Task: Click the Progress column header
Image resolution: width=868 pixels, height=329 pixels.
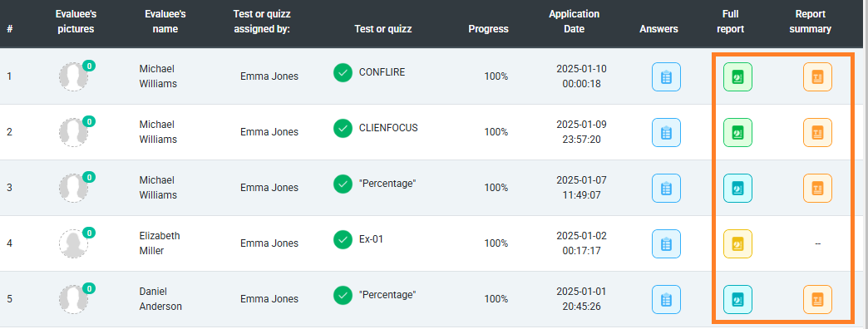Action: click(x=488, y=29)
